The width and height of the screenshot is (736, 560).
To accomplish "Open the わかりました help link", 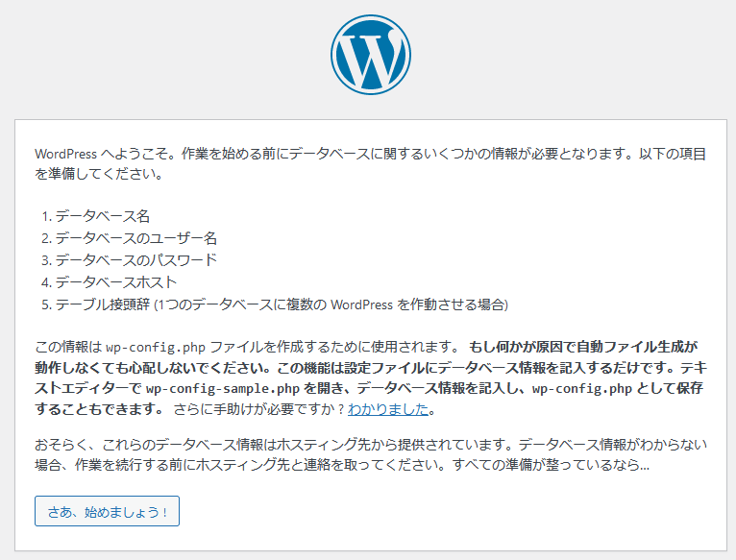I will tap(388, 409).
